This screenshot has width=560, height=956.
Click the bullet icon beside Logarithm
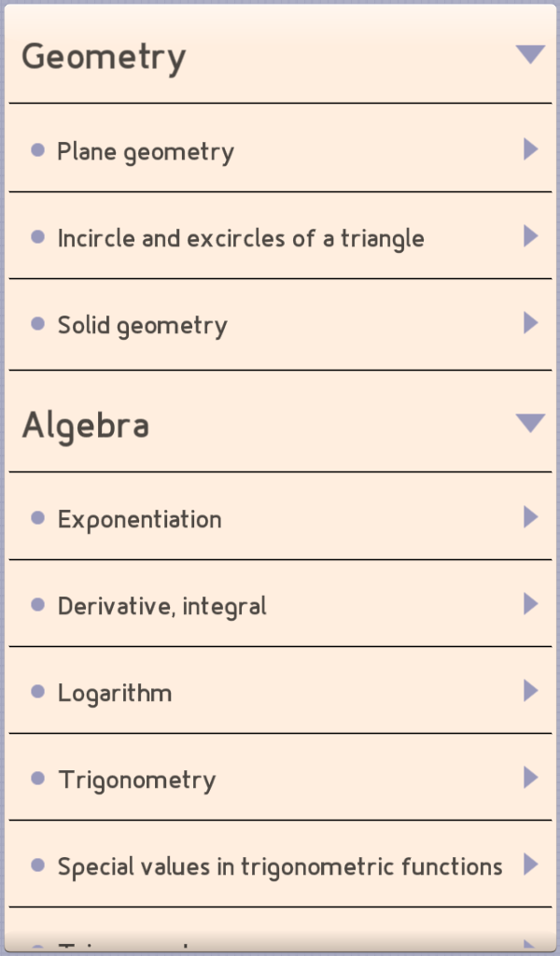[36, 691]
